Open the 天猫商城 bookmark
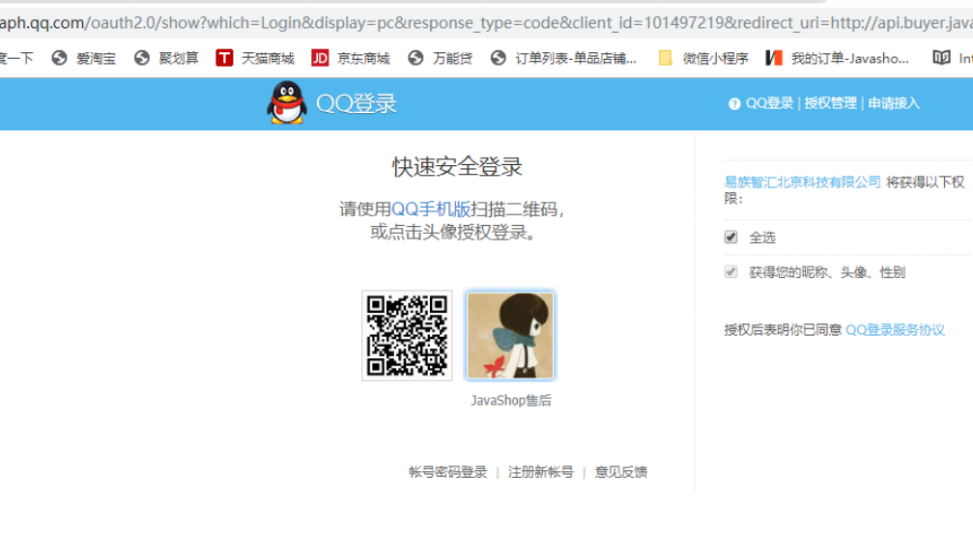 click(x=254, y=58)
